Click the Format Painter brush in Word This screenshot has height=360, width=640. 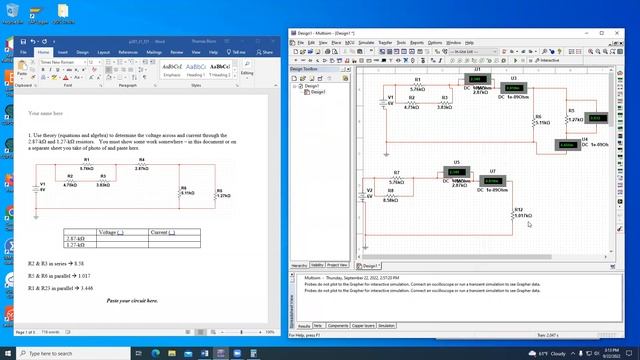pyautogui.click(x=33, y=77)
